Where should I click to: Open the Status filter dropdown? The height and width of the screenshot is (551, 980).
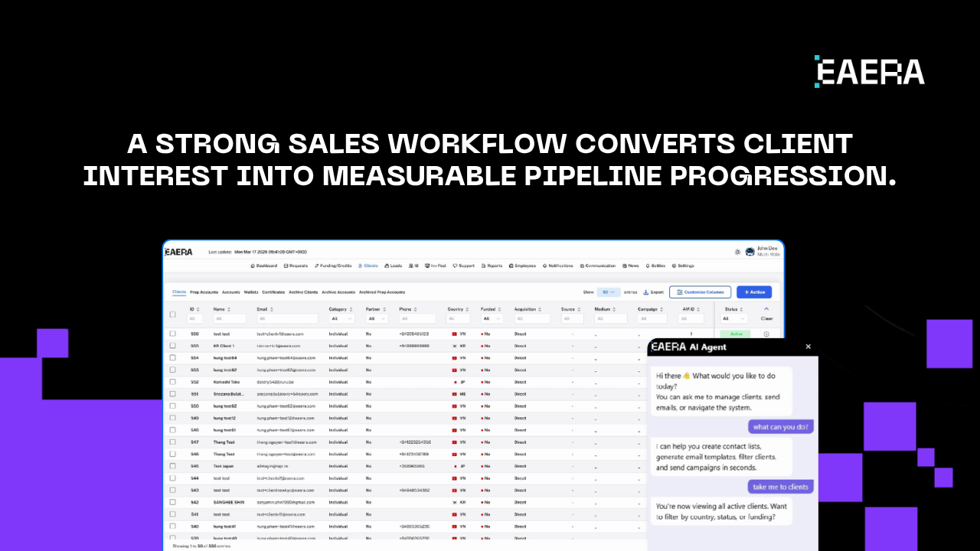[x=733, y=318]
